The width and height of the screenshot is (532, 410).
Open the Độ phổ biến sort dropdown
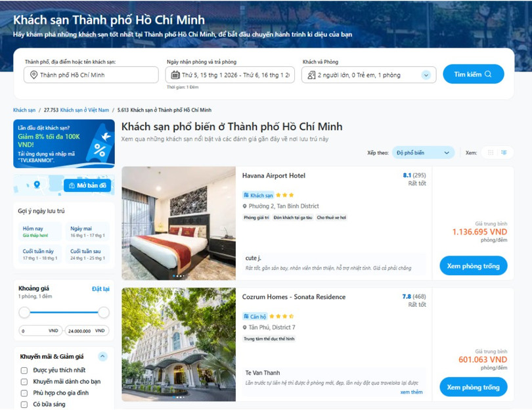[423, 152]
